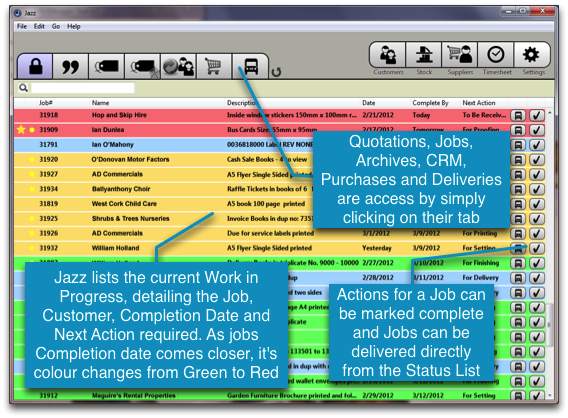Open Customers from the toolbar
The height and width of the screenshot is (418, 568).
click(x=388, y=55)
